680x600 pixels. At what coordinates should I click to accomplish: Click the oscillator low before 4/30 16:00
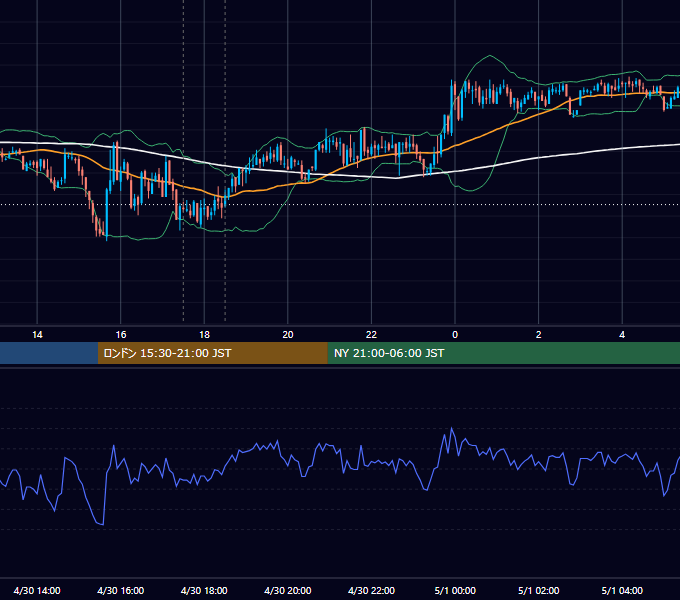tap(102, 524)
